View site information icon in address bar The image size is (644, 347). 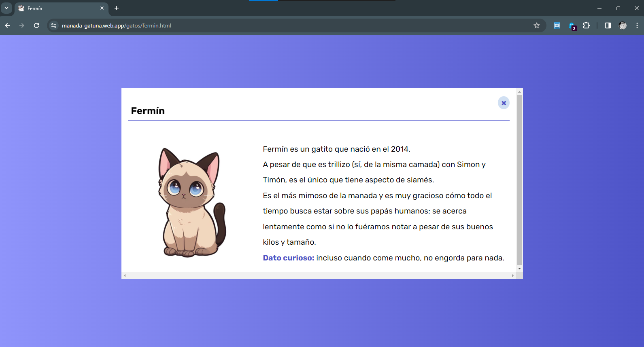54,25
